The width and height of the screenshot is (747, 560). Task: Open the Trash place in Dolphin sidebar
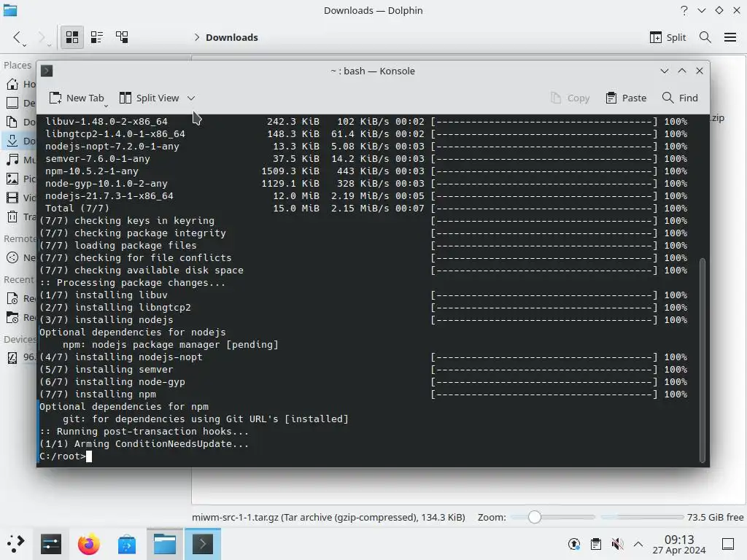[20, 217]
